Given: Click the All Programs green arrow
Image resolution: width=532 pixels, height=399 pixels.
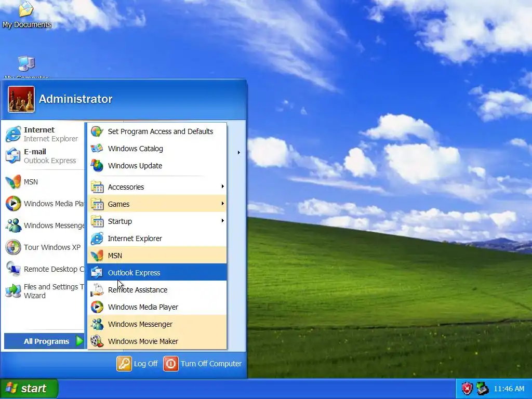Looking at the screenshot, I should (x=79, y=341).
